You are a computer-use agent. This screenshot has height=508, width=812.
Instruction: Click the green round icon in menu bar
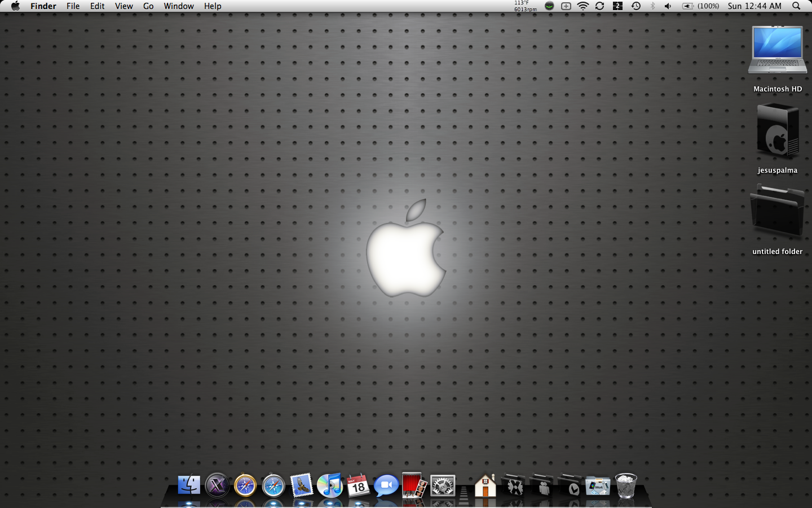[549, 6]
